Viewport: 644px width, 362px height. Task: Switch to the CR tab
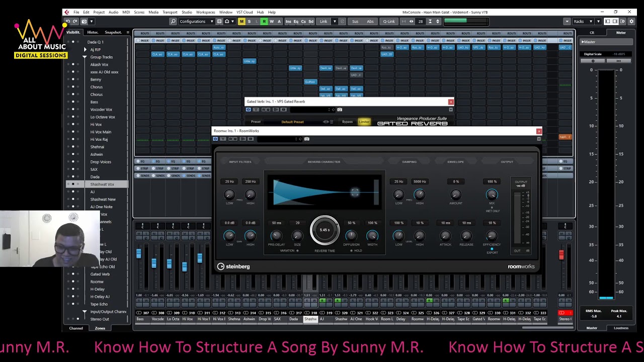click(x=592, y=33)
